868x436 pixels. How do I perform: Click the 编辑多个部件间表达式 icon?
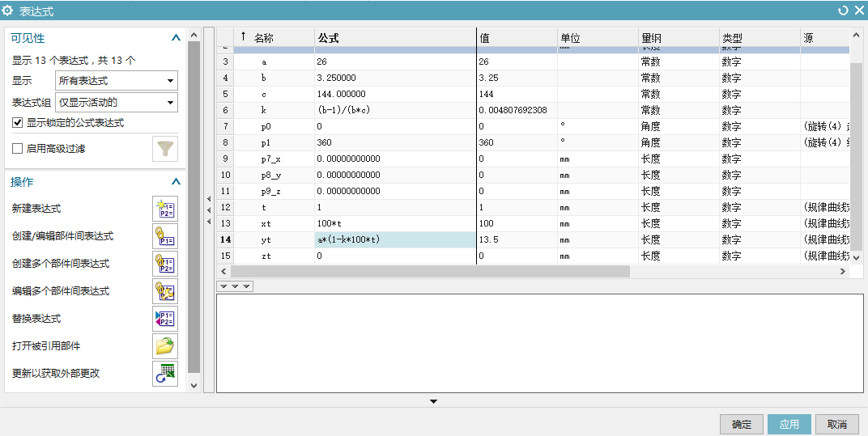(165, 291)
